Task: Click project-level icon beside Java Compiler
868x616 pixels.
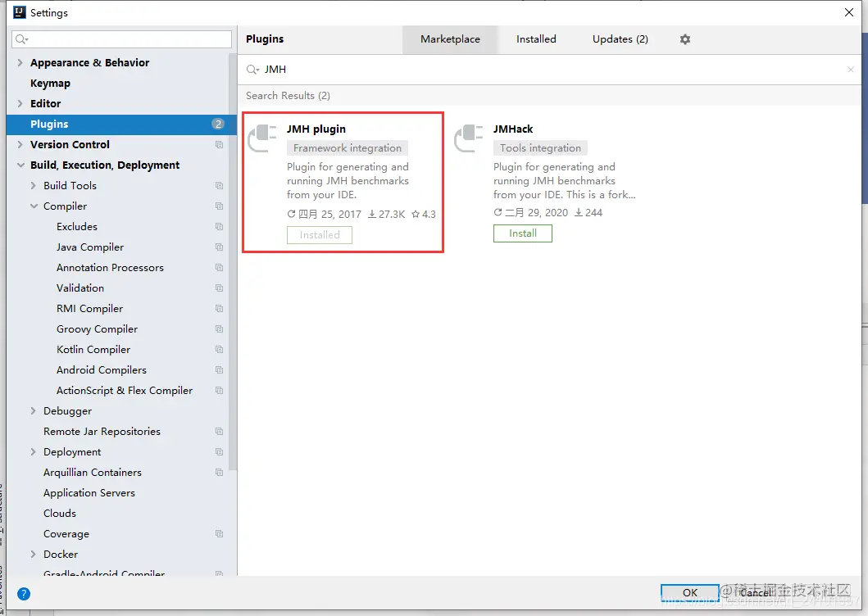Action: click(219, 247)
